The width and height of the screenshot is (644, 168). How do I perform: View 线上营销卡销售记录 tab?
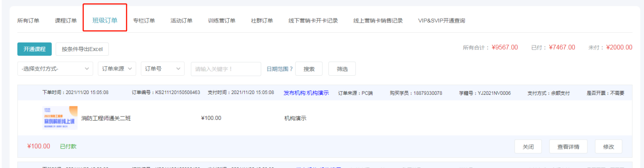point(378,20)
